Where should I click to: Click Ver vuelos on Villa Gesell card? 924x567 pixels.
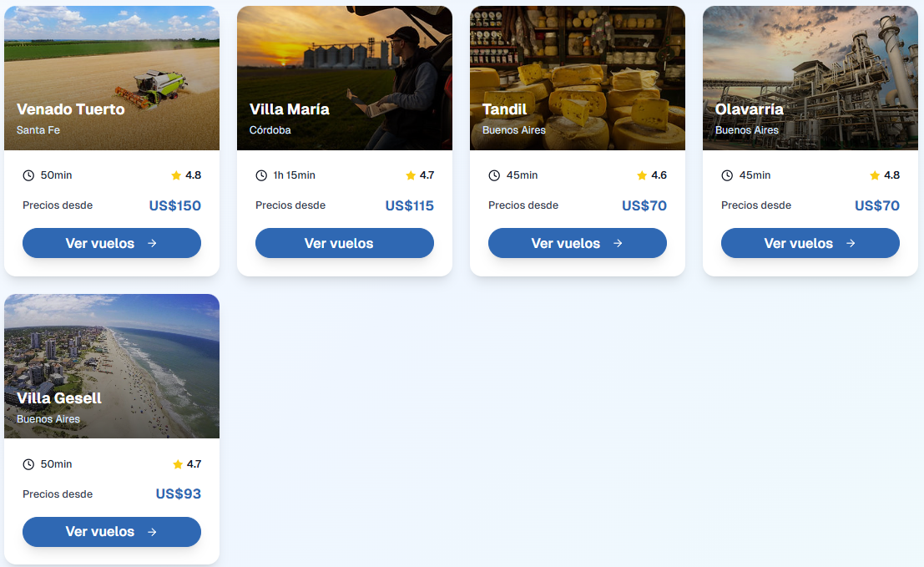[111, 532]
